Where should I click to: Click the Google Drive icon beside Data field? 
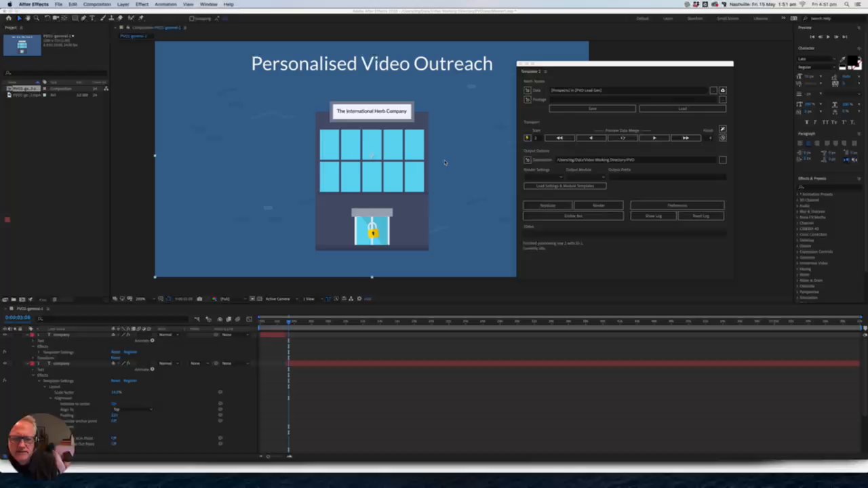pos(722,90)
